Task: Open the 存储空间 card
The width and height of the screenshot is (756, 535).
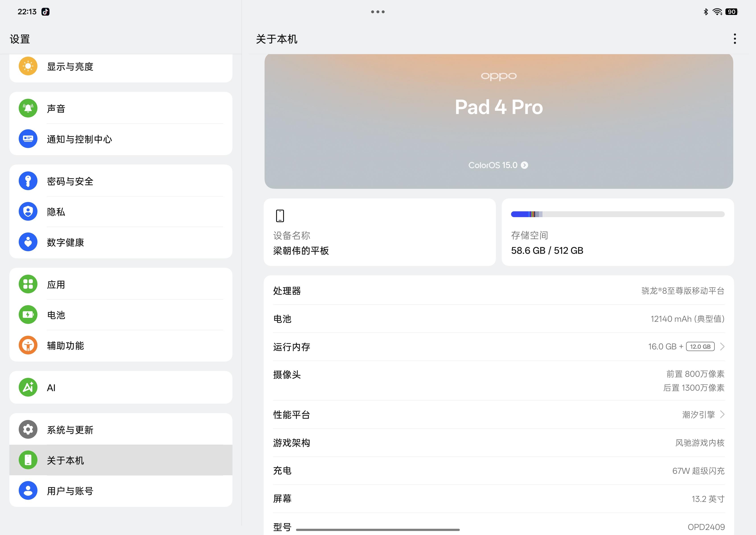Action: point(618,232)
